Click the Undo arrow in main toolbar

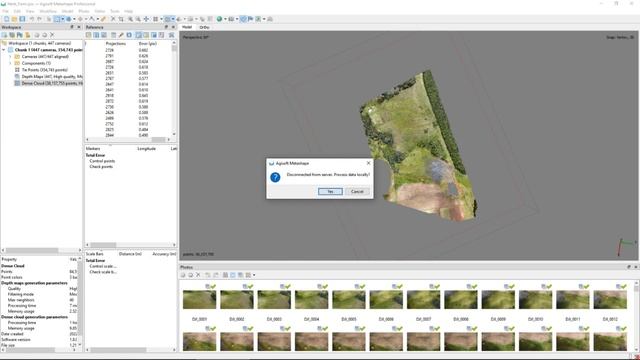click(32, 19)
